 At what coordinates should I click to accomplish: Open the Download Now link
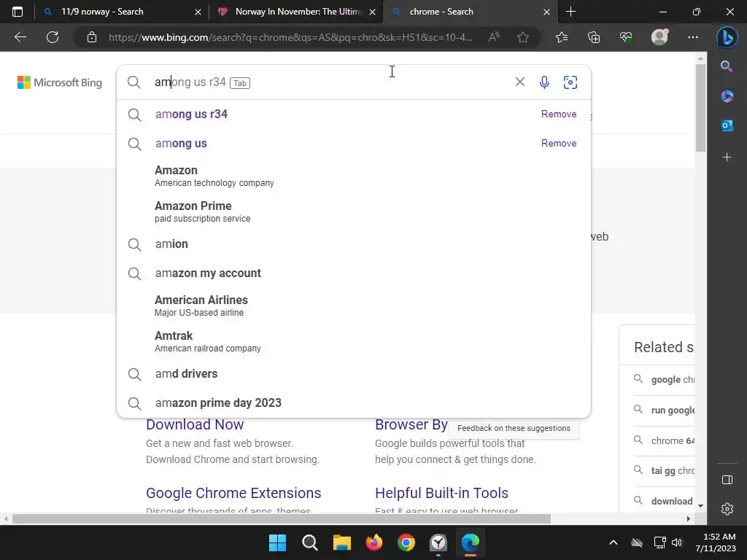point(195,424)
